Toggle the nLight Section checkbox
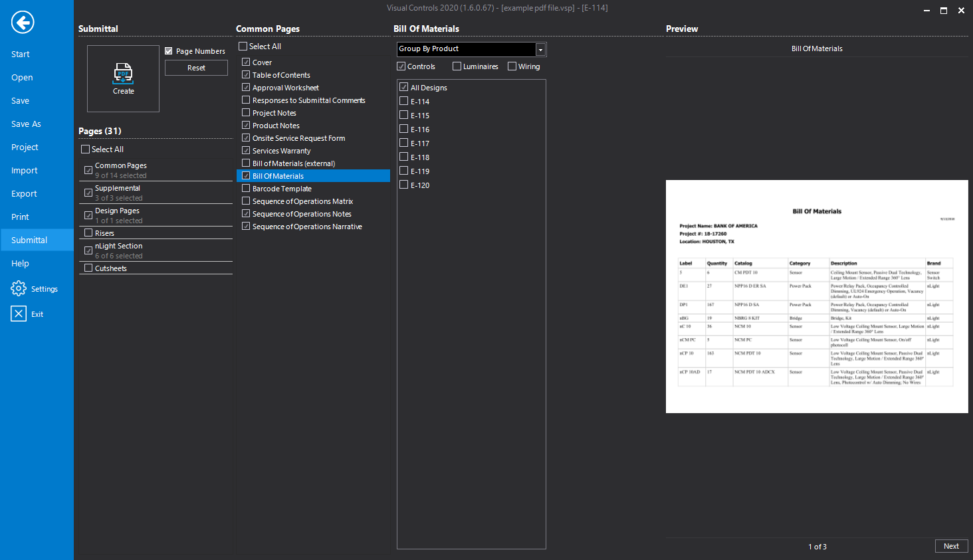Screen dimensions: 973x560 [x=88, y=250]
